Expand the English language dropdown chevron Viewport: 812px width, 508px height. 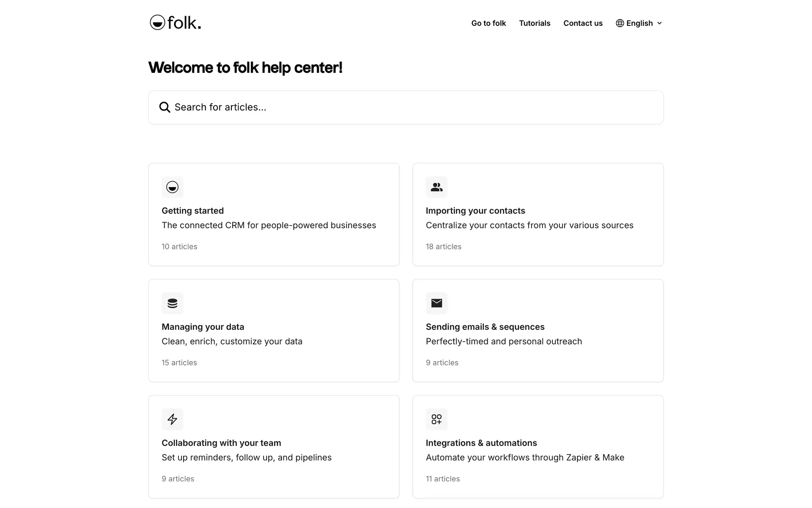pos(659,23)
